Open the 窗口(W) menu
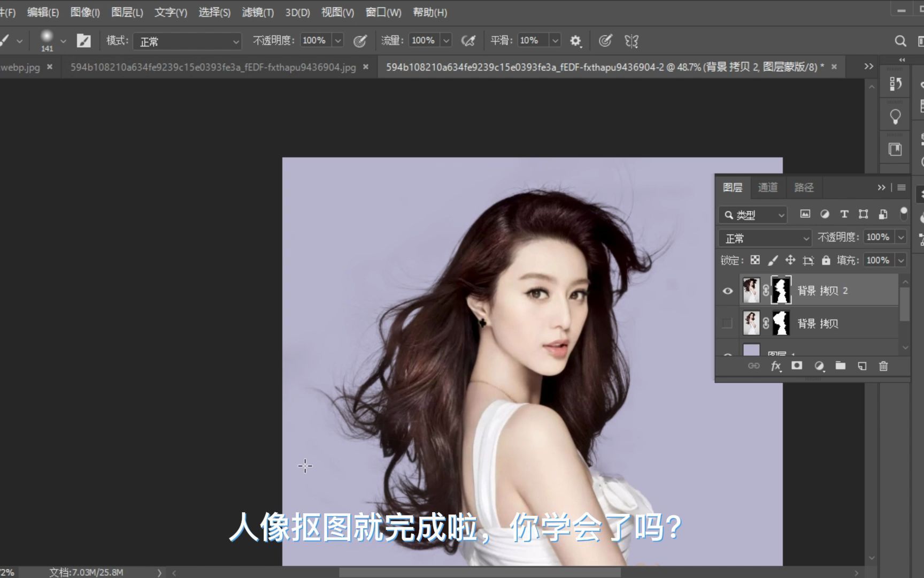 (383, 12)
